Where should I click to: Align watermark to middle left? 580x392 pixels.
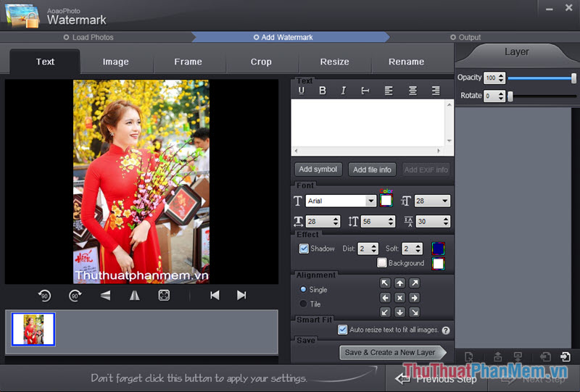coord(385,298)
